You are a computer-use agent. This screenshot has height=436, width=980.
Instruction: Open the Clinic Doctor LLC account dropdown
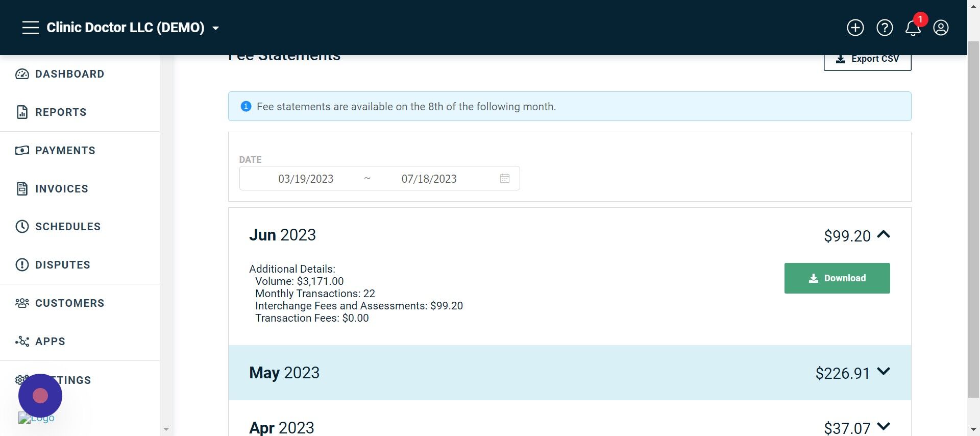[133, 28]
